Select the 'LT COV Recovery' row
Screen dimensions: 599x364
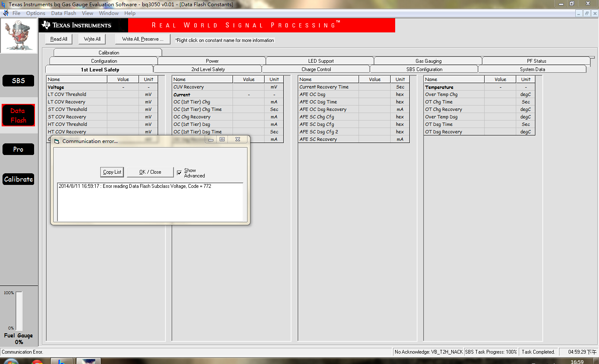pos(102,102)
